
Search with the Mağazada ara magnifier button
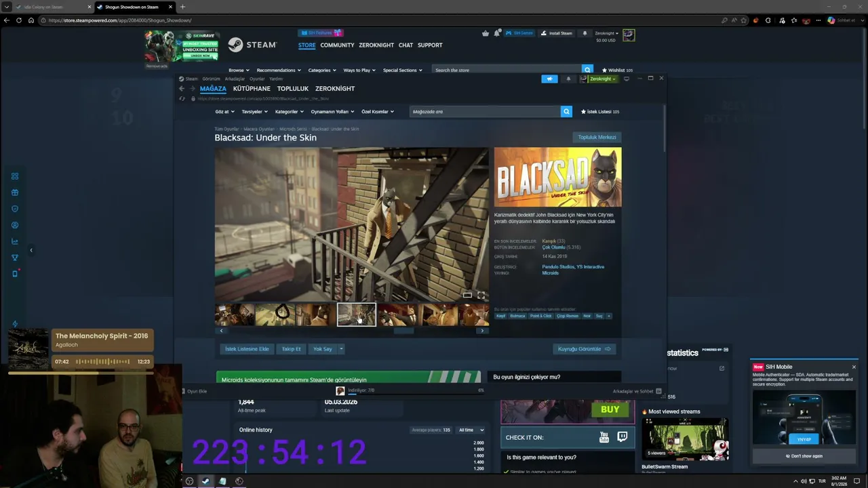566,111
